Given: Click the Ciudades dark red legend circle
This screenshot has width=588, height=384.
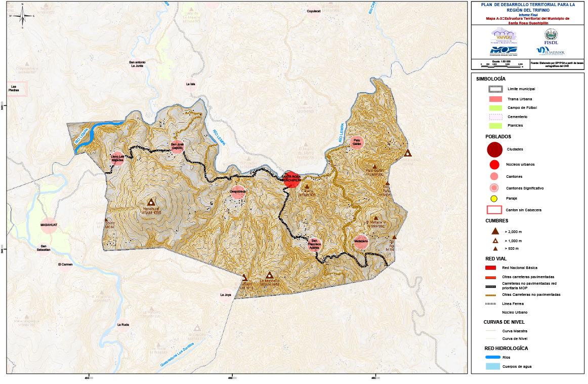Looking at the screenshot, I should coord(495,149).
